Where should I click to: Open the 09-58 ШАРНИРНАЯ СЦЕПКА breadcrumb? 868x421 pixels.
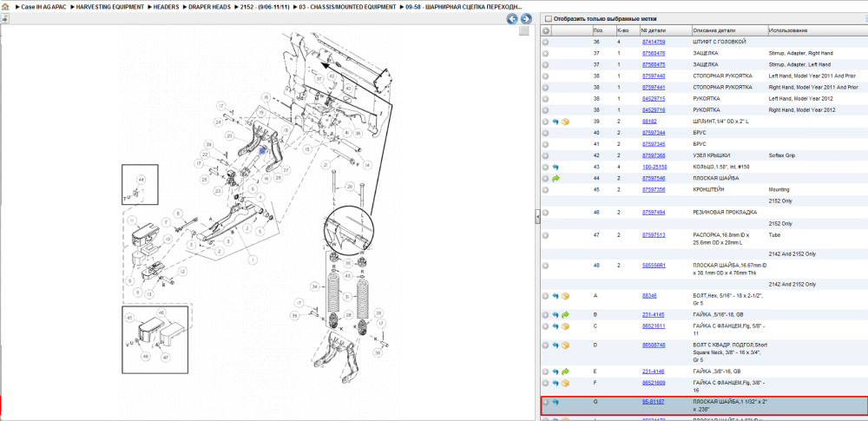click(x=464, y=7)
